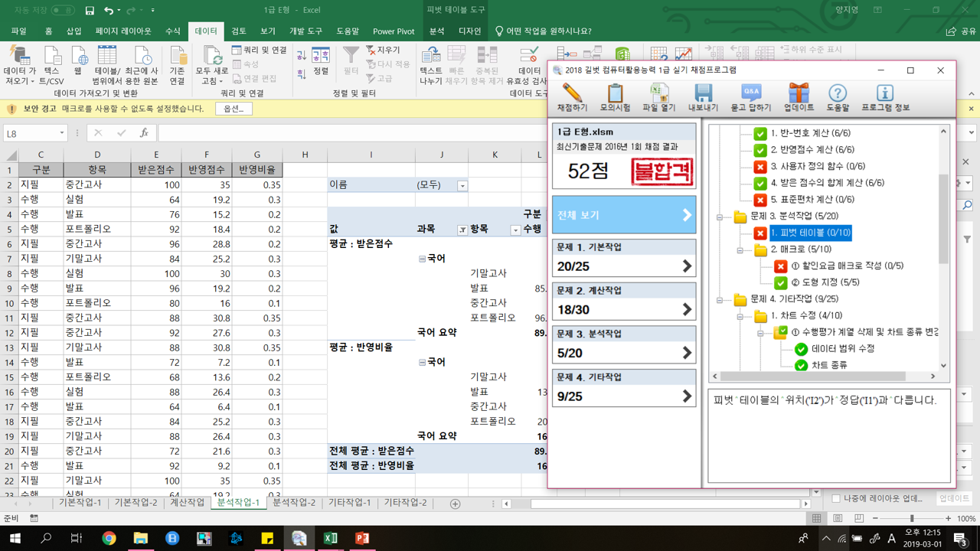980x551 pixels.
Task: Open 프로그램 정보 icon
Action: click(885, 93)
